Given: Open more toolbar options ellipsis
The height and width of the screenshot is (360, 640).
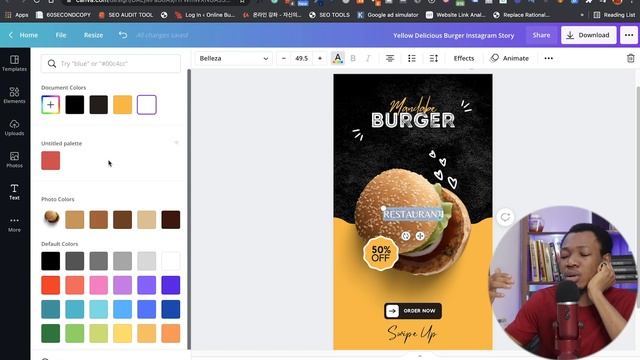Looking at the screenshot, I should [x=549, y=58].
